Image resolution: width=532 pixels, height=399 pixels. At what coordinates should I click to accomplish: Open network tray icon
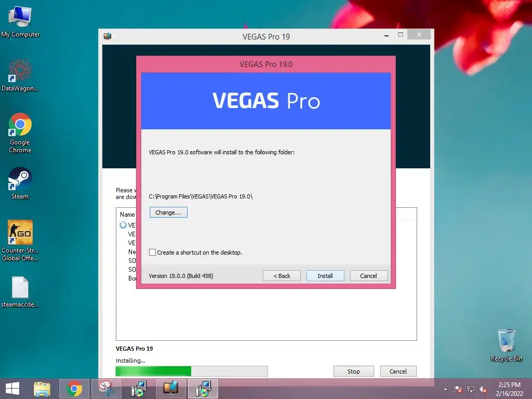click(x=471, y=389)
